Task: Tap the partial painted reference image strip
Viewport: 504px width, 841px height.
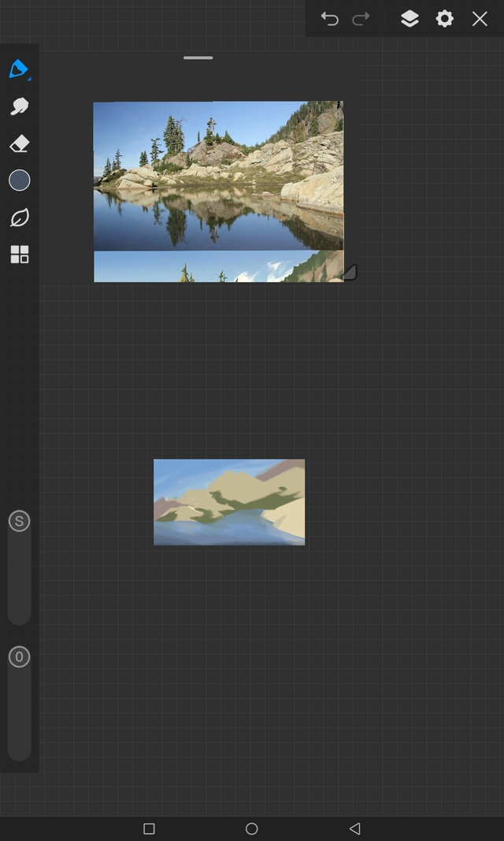Action: click(x=218, y=266)
